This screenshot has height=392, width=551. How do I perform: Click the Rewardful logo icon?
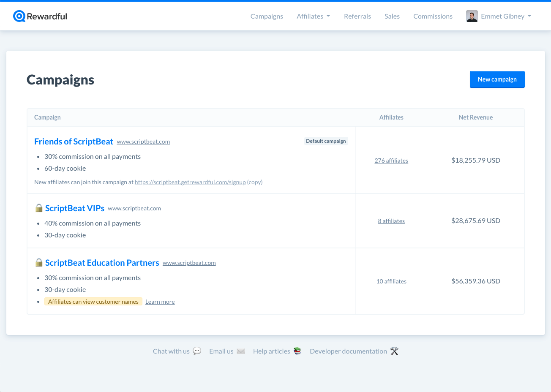tap(19, 16)
